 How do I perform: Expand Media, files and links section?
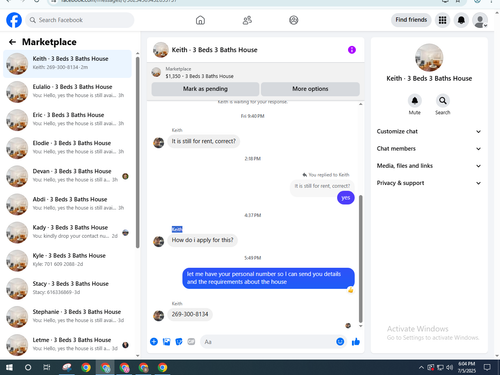[x=429, y=166]
